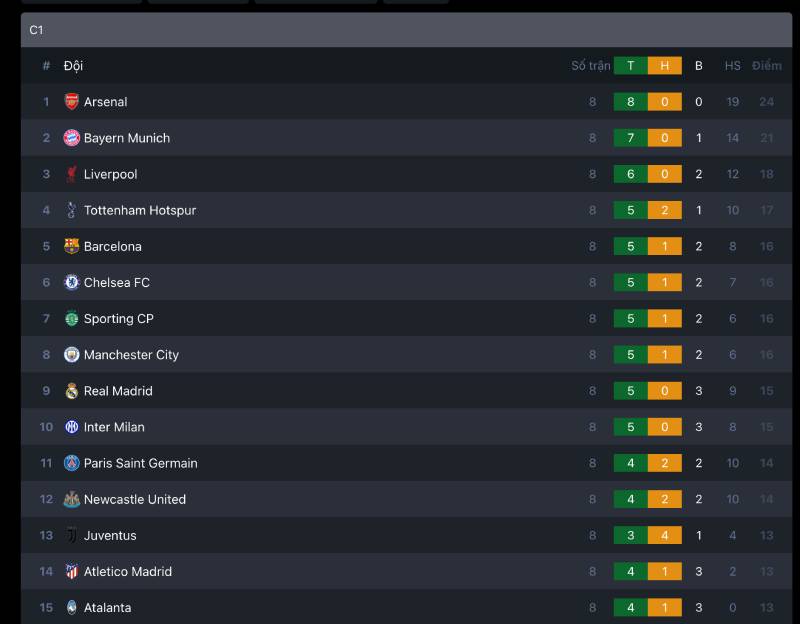800x624 pixels.
Task: Click the Điểm points column header
Action: pyautogui.click(x=766, y=66)
